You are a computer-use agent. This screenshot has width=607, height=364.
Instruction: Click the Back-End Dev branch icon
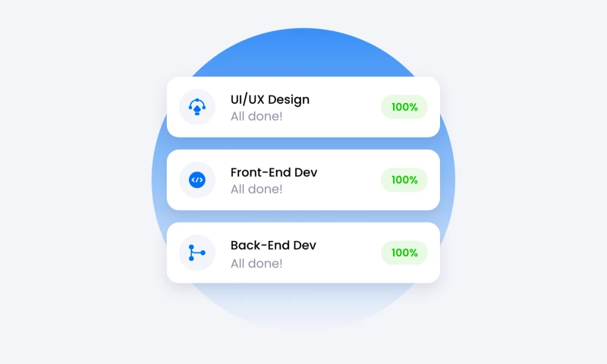tap(197, 253)
